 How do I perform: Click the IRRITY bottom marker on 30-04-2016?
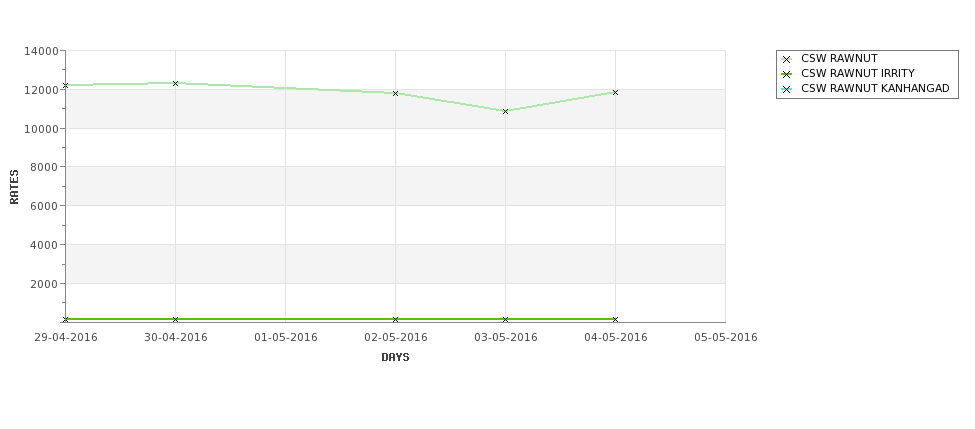(175, 320)
